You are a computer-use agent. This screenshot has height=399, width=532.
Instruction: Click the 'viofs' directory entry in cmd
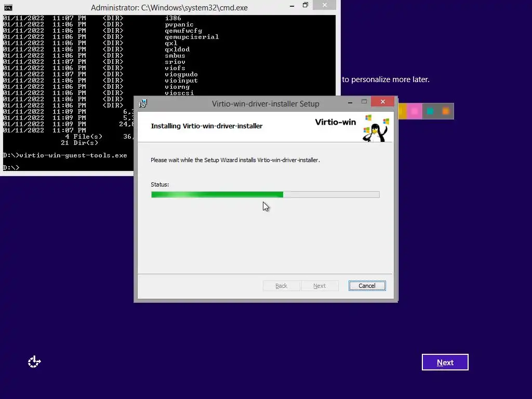click(x=175, y=68)
